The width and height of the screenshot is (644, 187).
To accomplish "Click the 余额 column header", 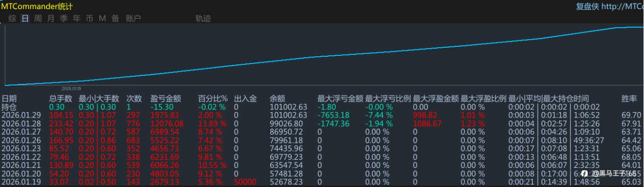I will point(278,99).
